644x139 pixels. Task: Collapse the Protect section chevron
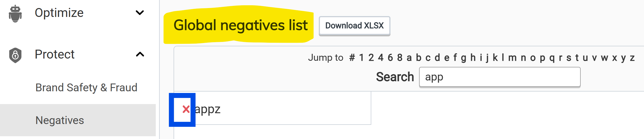(140, 54)
